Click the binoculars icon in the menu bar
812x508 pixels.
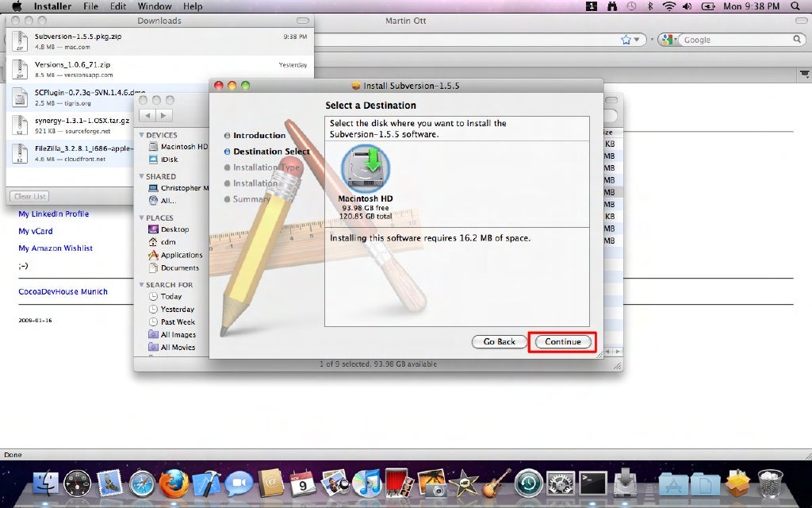(x=612, y=6)
